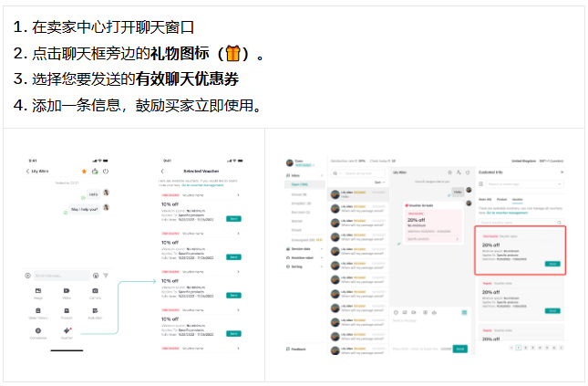Star the conversation in desktop chat header
588x386 pixels.
coord(449,172)
